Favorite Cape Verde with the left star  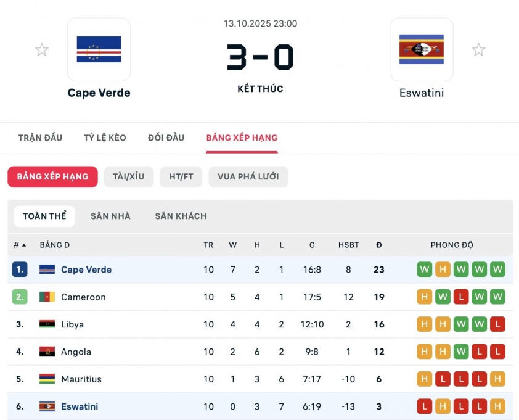point(41,50)
